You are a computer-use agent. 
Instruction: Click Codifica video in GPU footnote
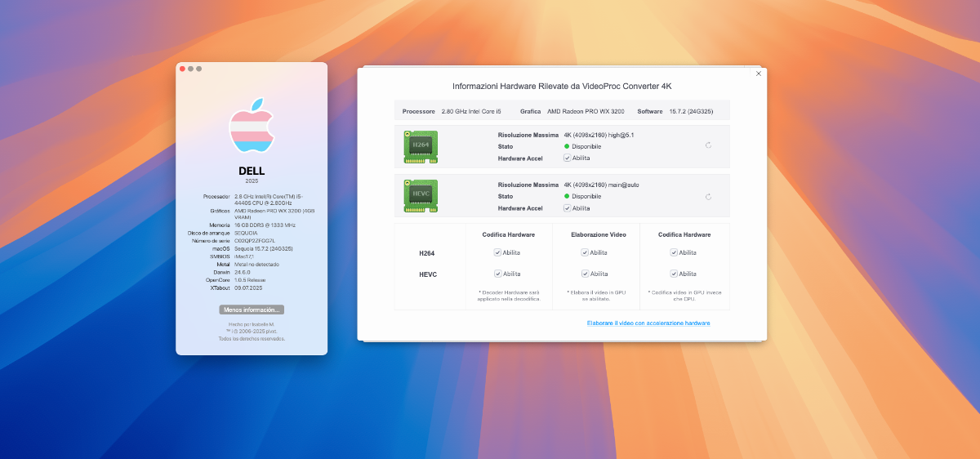pyautogui.click(x=684, y=296)
